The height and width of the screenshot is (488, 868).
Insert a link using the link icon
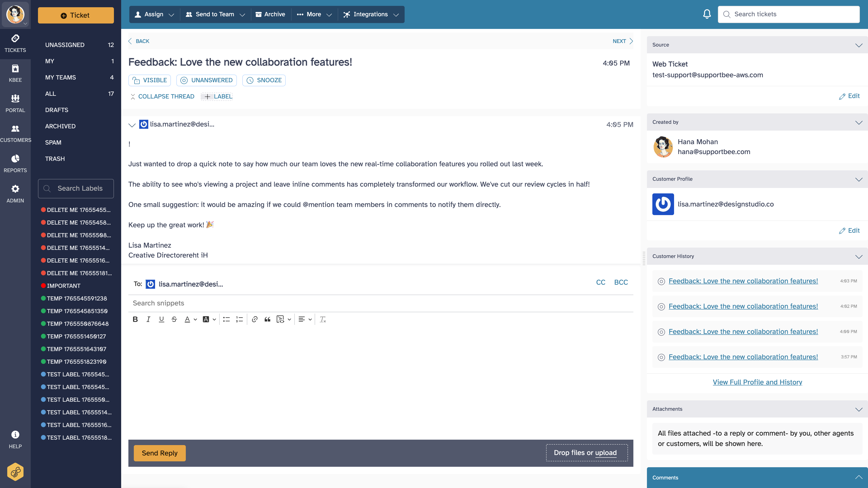(x=254, y=319)
